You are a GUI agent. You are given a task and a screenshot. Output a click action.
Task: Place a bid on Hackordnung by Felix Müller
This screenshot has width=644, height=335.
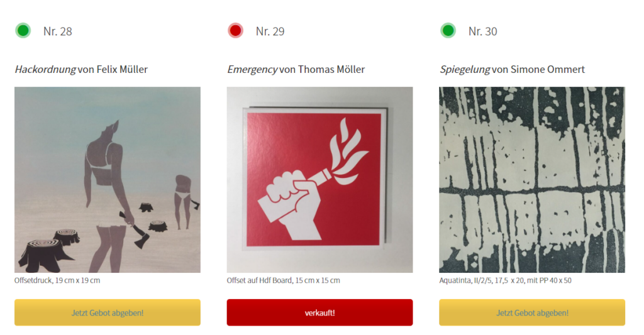[x=108, y=312]
